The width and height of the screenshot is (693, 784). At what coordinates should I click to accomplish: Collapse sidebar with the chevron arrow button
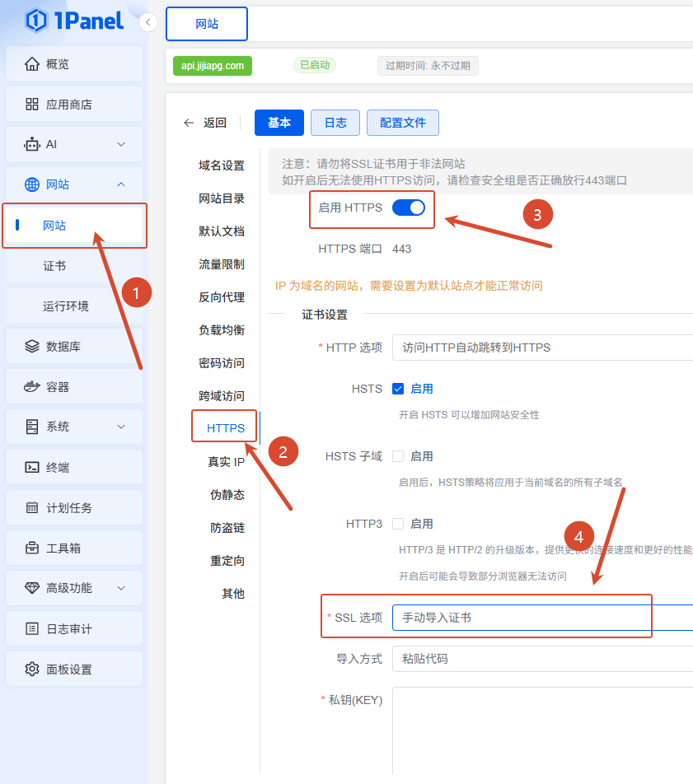148,22
